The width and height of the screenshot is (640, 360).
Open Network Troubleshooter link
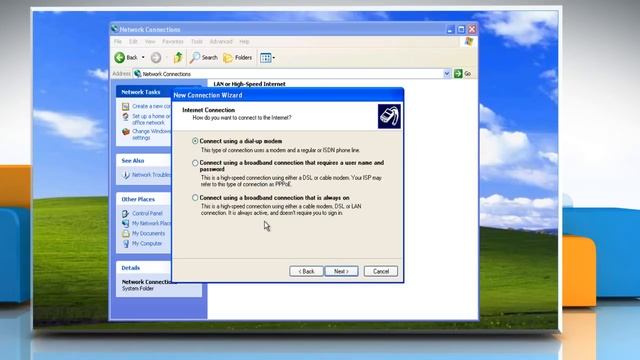pos(151,175)
